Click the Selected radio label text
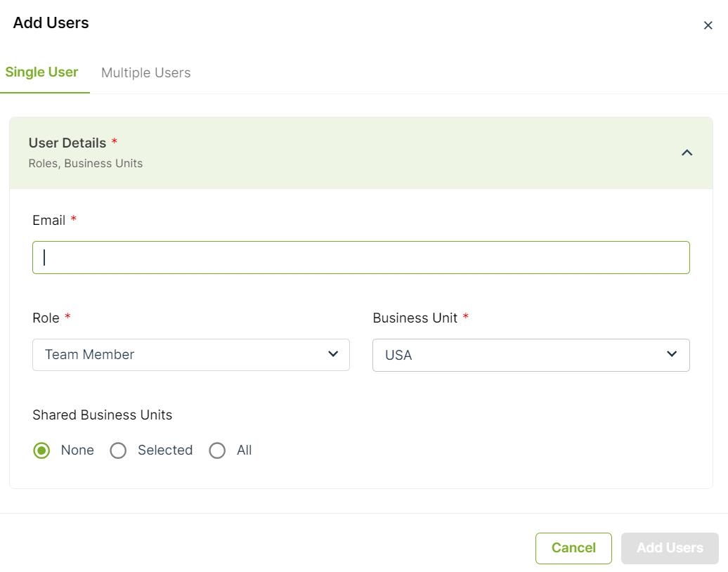This screenshot has width=728, height=572. pos(165,450)
